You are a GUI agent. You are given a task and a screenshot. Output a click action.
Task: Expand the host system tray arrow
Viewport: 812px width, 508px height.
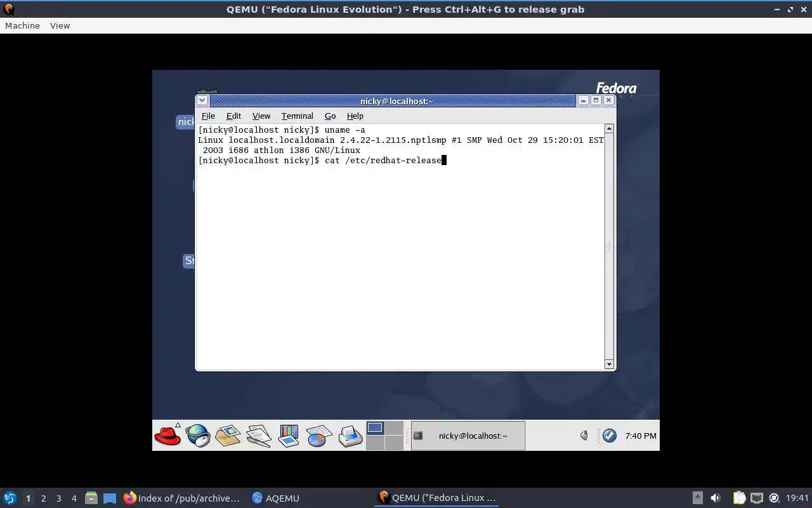697,498
